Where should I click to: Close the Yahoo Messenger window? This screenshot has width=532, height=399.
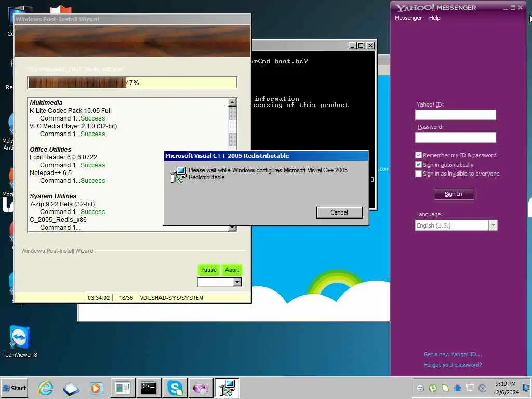pos(521,7)
